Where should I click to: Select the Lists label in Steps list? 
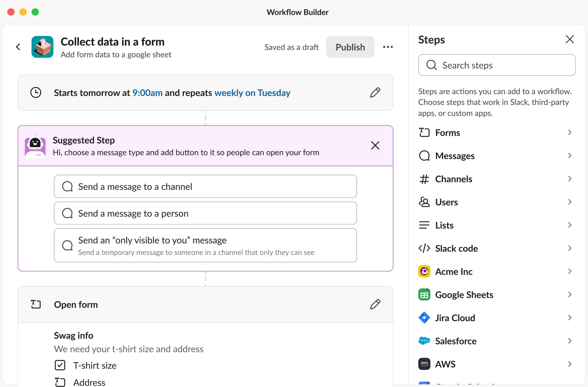pos(444,225)
